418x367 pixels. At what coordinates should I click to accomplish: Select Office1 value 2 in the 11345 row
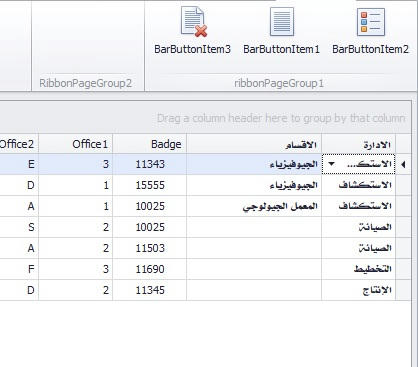click(76, 290)
